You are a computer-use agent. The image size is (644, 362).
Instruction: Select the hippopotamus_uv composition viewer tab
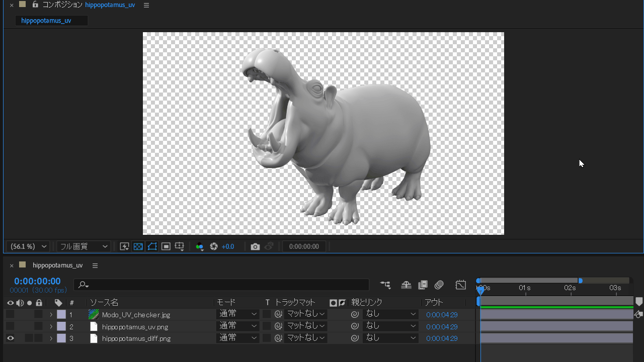(x=46, y=21)
